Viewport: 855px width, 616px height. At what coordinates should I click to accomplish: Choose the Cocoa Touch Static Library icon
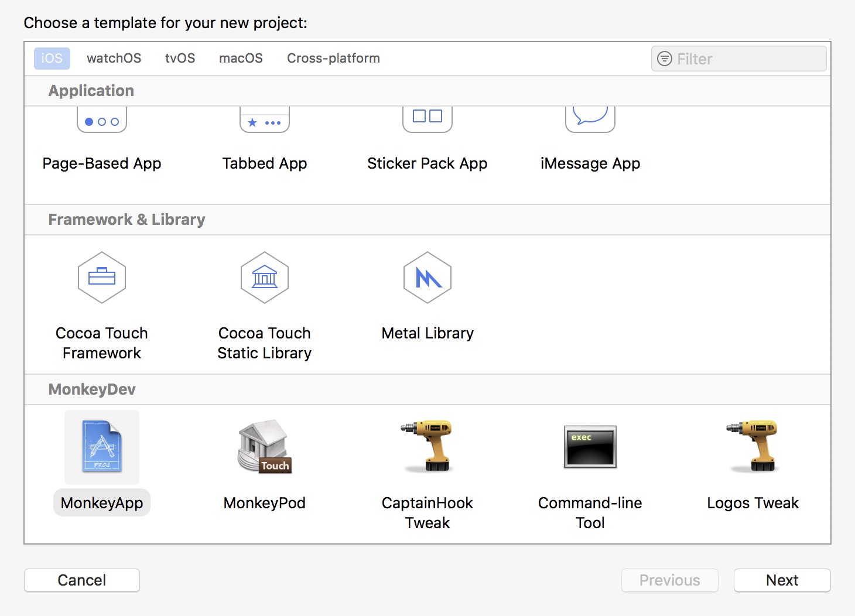[x=265, y=278]
